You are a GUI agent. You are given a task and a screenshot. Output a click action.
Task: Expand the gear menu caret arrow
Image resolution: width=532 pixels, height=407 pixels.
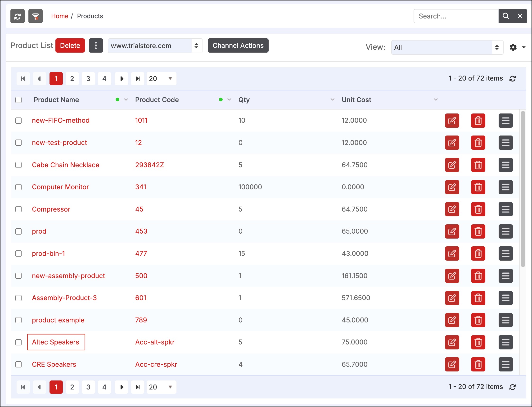(523, 47)
